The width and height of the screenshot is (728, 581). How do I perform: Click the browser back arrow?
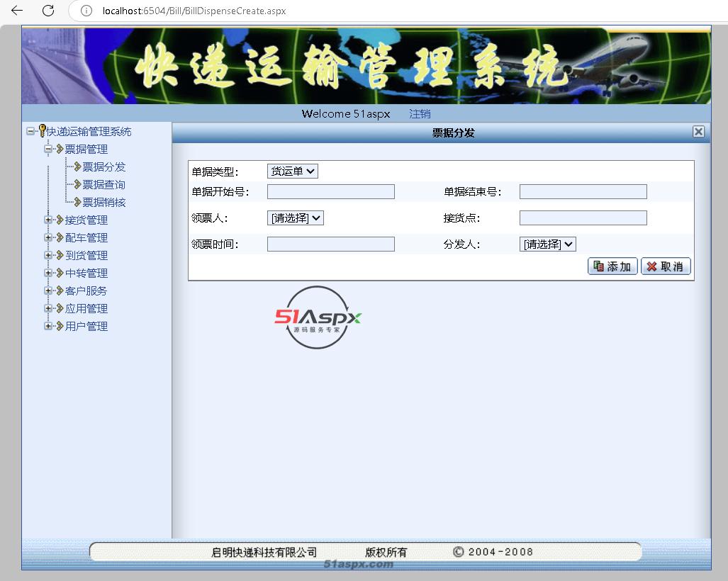coord(17,10)
